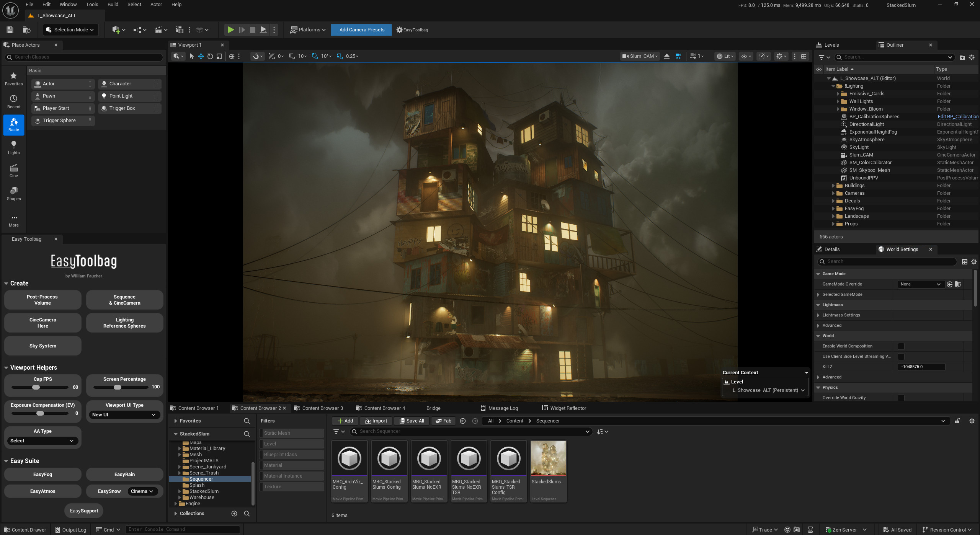
Task: Click the Sky System button in Easy Toolbag
Action: (x=42, y=345)
